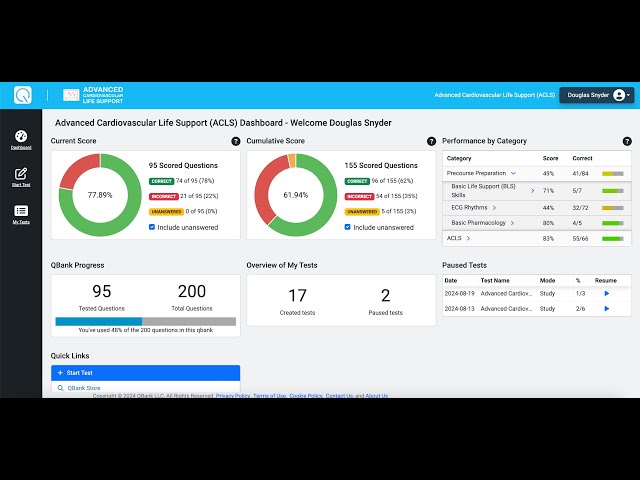Click the Basic Pharmacology score bar
This screenshot has width=640, height=480.
click(x=612, y=223)
